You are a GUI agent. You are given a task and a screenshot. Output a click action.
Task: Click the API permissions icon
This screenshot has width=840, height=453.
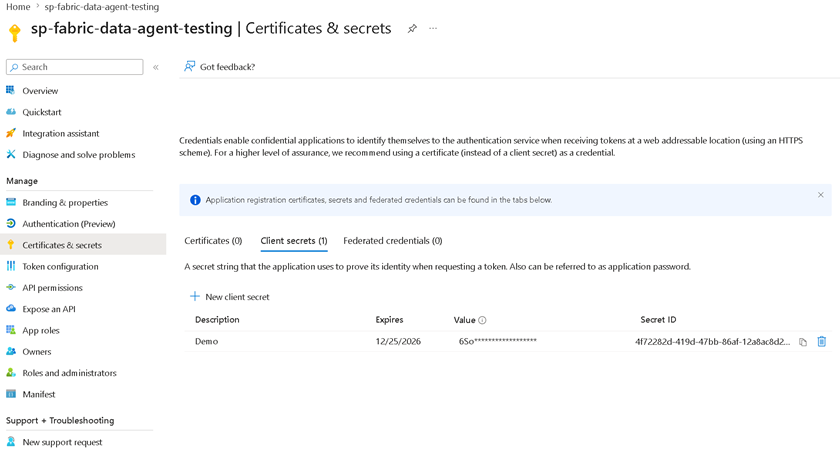click(x=11, y=288)
